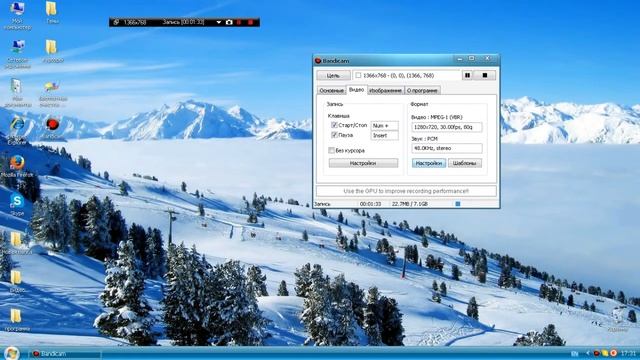
Task: Select the top folder icon next to Мой компьютер
Action: [x=51, y=12]
